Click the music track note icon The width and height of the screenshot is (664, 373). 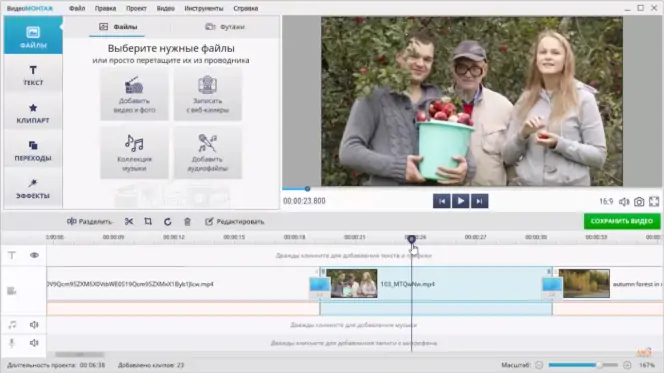click(12, 325)
